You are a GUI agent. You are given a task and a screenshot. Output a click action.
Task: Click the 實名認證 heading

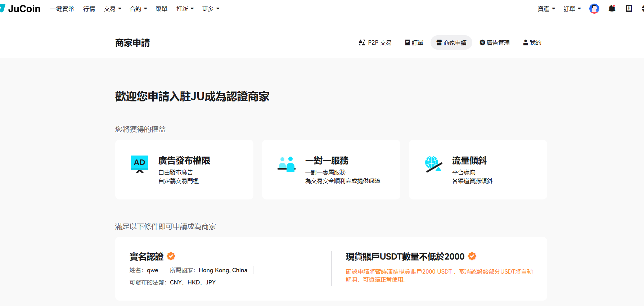[x=147, y=256]
